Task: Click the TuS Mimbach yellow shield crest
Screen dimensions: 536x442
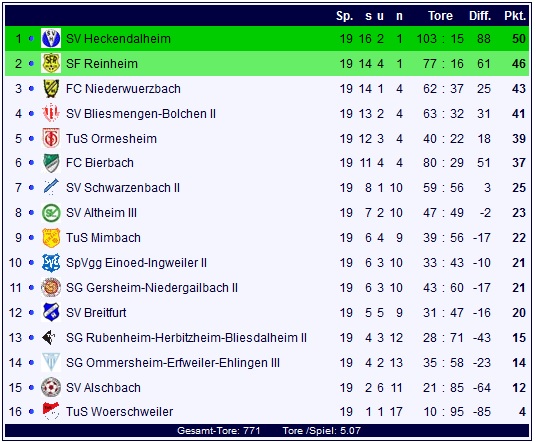Action: tap(51, 238)
